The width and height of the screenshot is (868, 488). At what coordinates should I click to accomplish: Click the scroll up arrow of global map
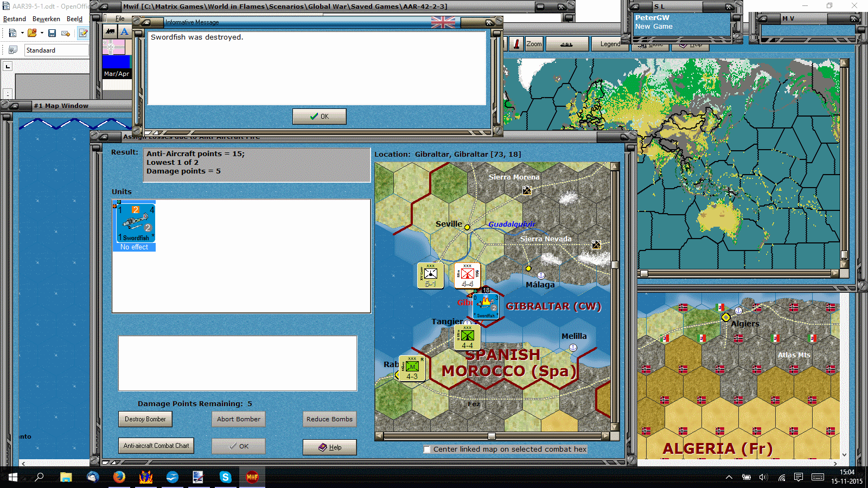(x=844, y=63)
